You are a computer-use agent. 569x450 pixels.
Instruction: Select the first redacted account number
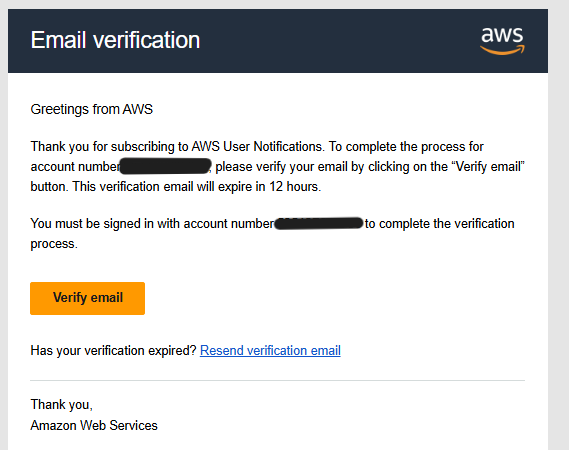pyautogui.click(x=165, y=166)
